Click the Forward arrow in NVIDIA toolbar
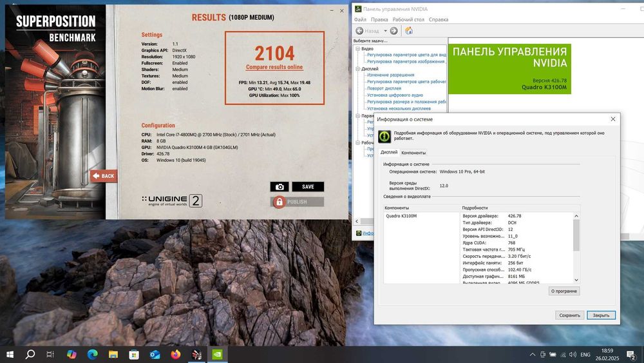The height and width of the screenshot is (363, 644). click(394, 31)
